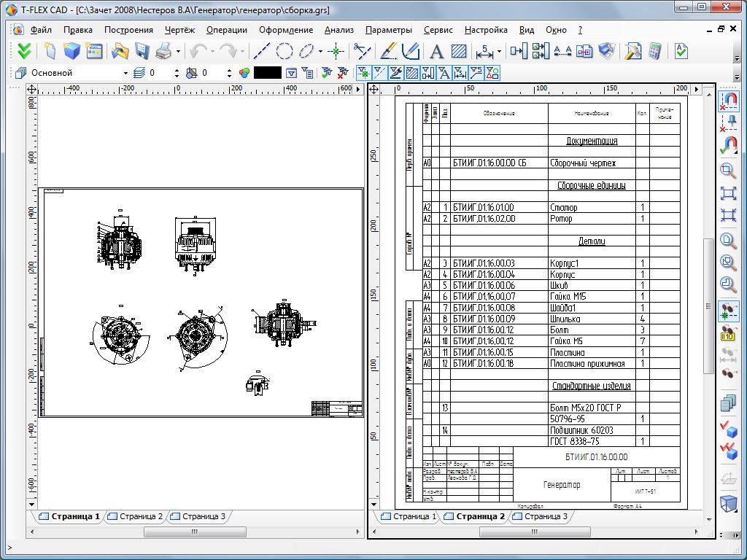Click the layer number input field
747x560 pixels.
coord(160,73)
